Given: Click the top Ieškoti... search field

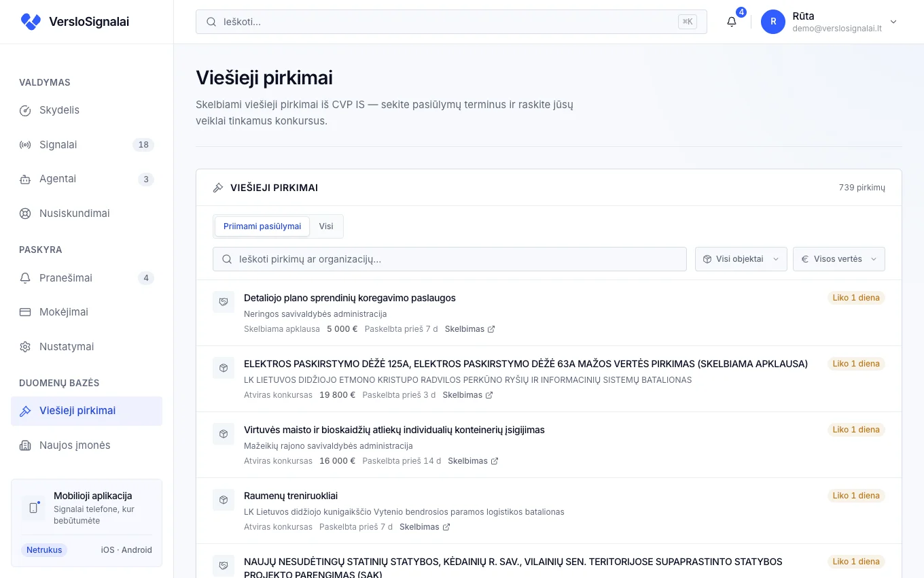Looking at the screenshot, I should tap(451, 22).
